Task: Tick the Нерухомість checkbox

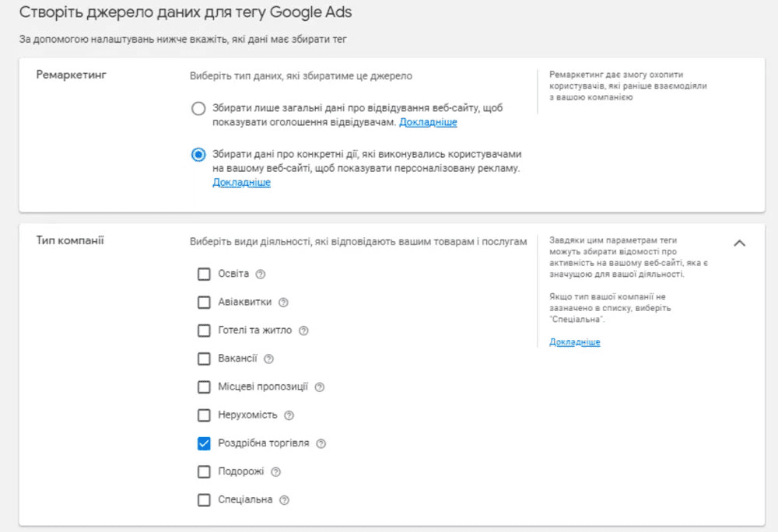Action: click(204, 415)
